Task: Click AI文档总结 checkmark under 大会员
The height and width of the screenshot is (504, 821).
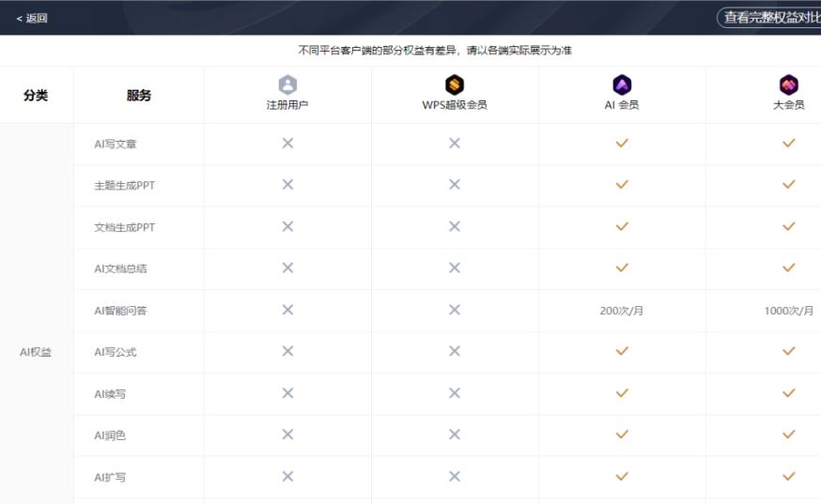Action: pos(788,268)
